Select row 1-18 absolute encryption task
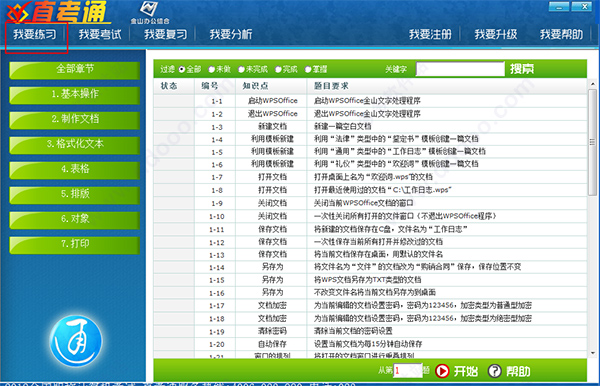The image size is (600, 386). [x=370, y=319]
